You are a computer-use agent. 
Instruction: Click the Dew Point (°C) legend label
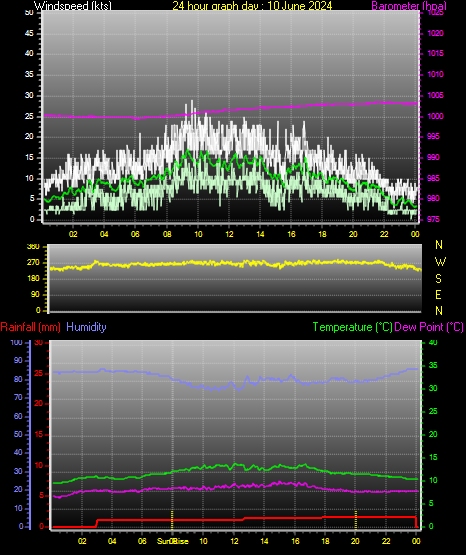(429, 327)
